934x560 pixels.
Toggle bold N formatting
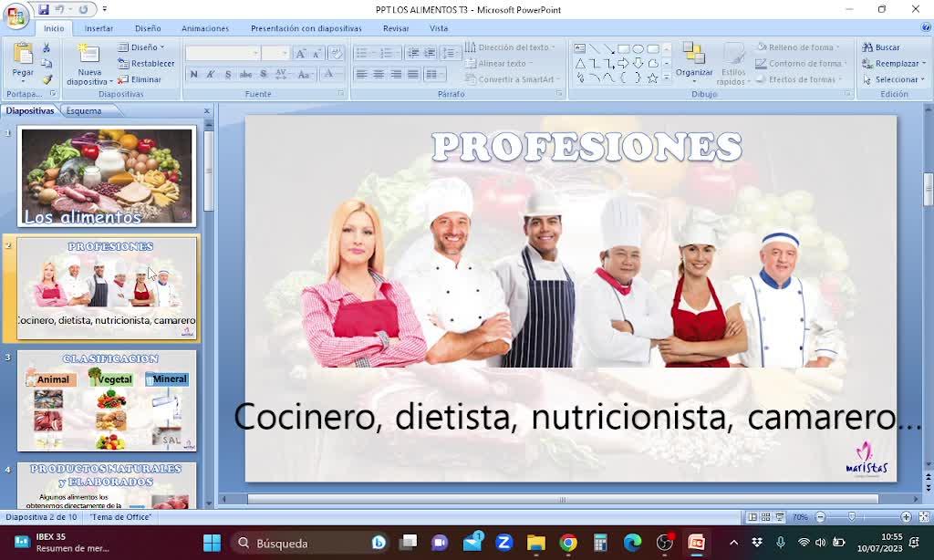193,75
